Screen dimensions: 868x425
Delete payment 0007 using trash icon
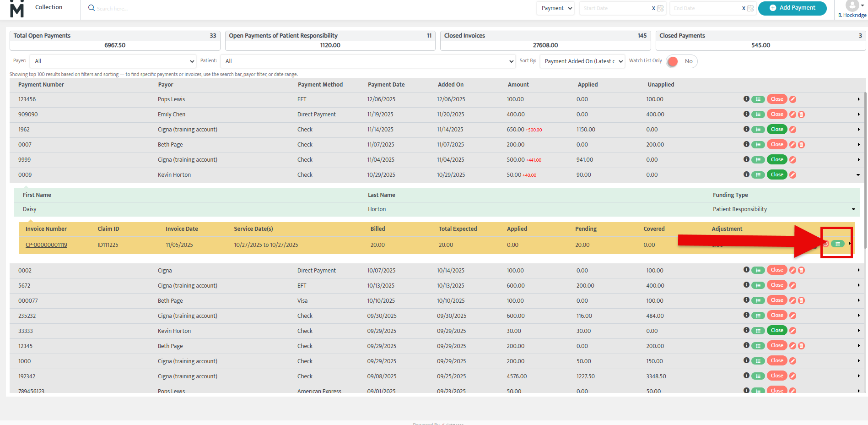(x=801, y=145)
